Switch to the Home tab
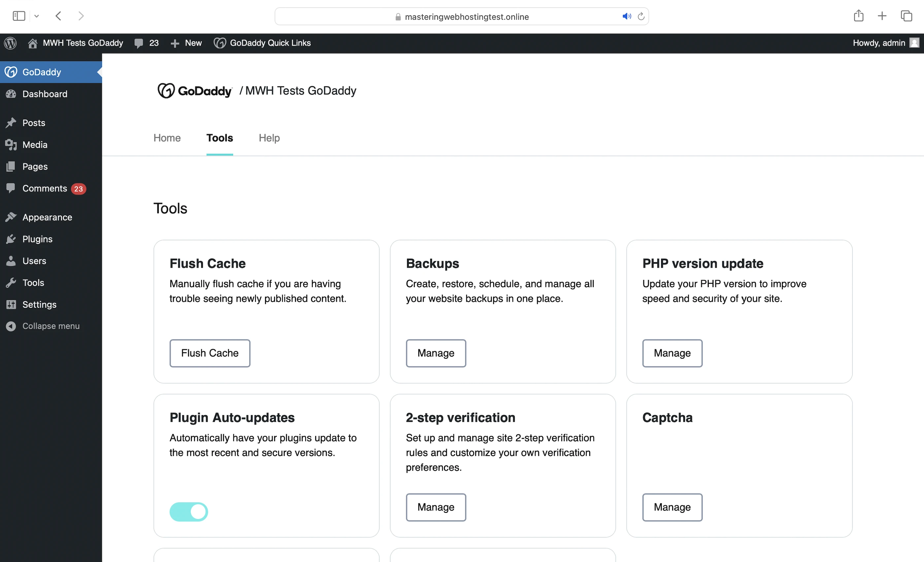The width and height of the screenshot is (924, 562). coord(167,138)
